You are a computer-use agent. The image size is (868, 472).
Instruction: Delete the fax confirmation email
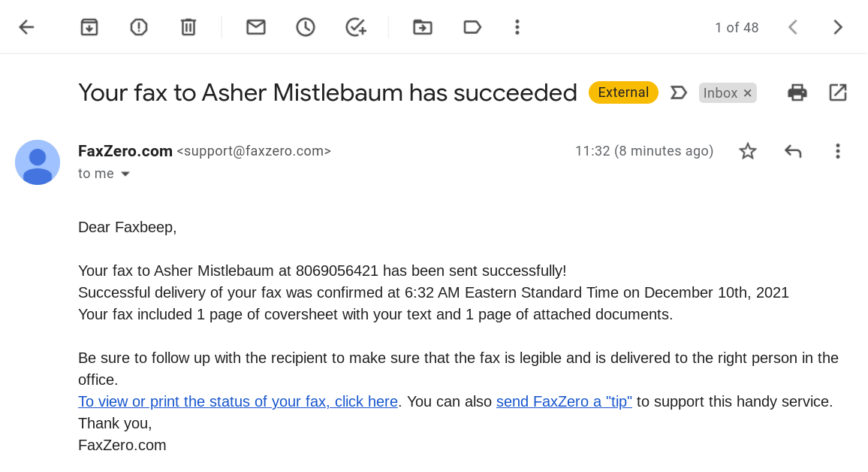[187, 26]
